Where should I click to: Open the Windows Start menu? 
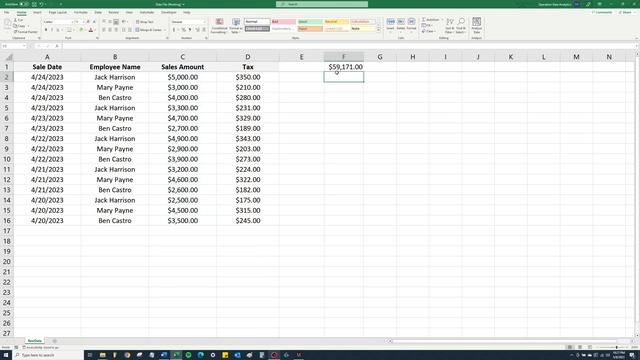click(6, 355)
